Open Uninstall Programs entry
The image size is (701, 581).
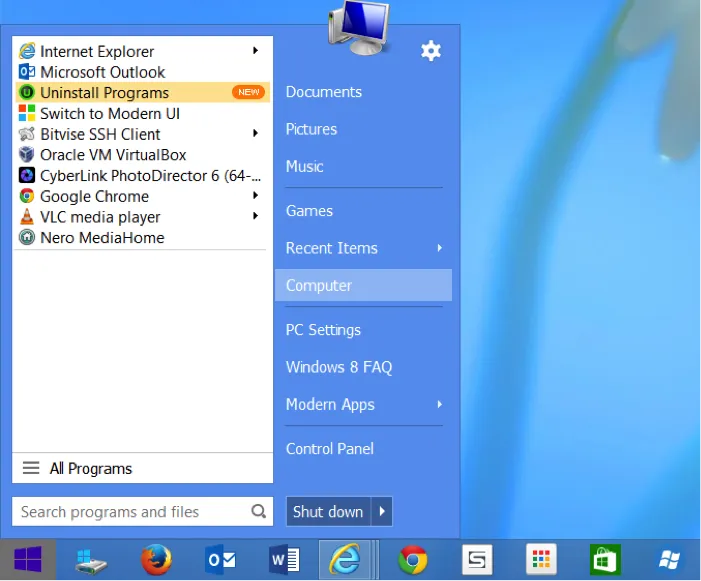(104, 93)
